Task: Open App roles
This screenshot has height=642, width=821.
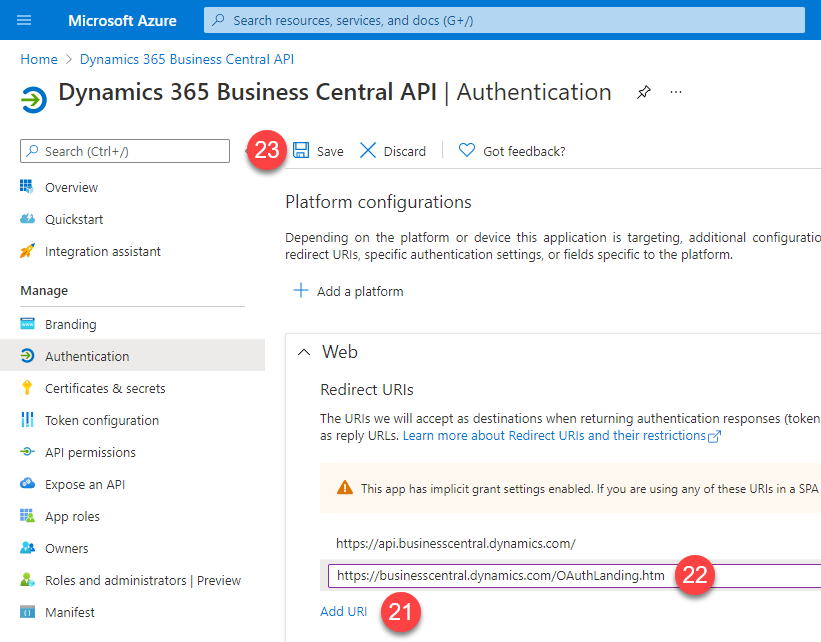Action: click(x=72, y=516)
